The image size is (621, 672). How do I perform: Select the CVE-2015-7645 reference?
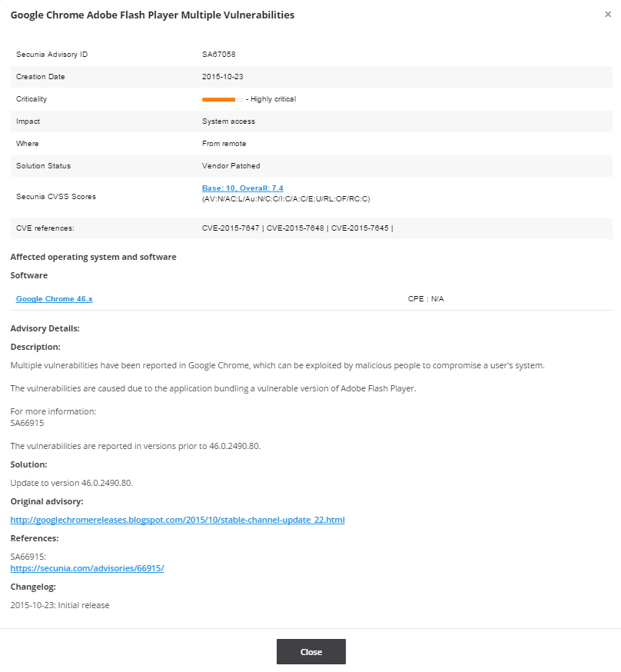point(360,228)
